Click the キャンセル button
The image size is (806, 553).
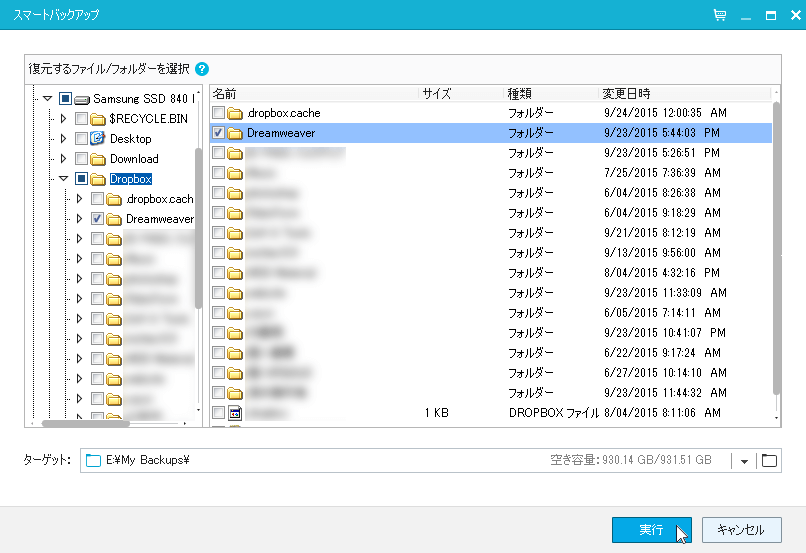tap(742, 530)
